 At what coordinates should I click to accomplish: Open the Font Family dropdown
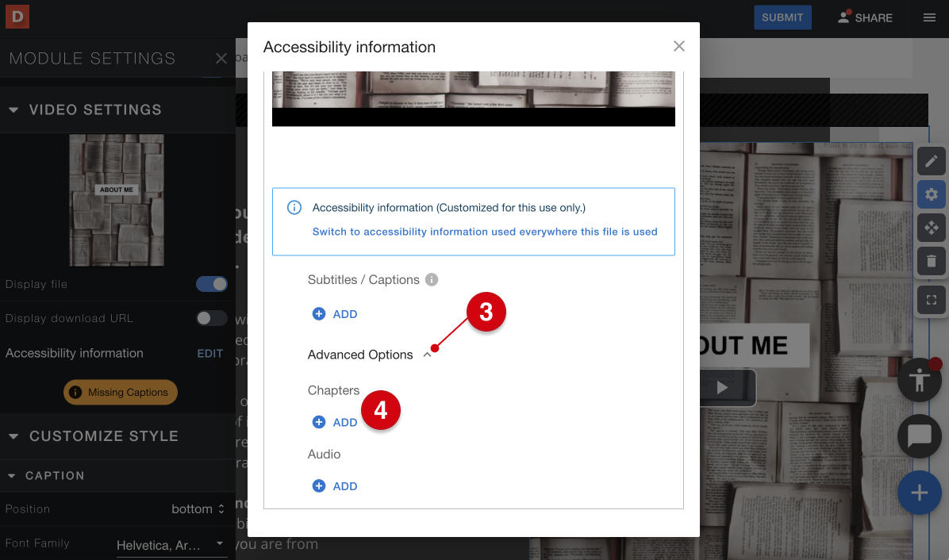(171, 545)
